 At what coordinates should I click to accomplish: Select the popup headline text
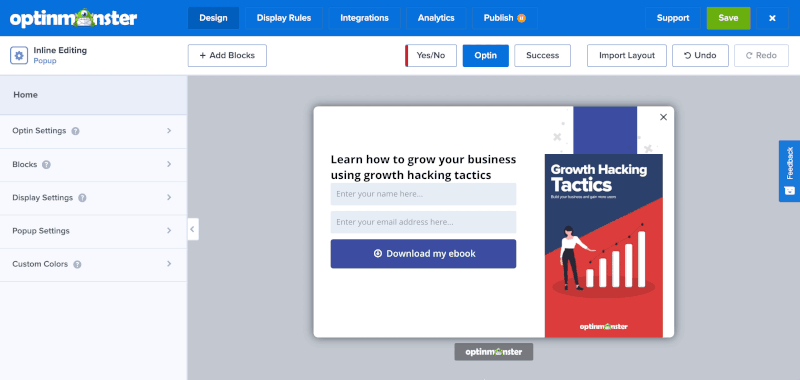tap(423, 167)
